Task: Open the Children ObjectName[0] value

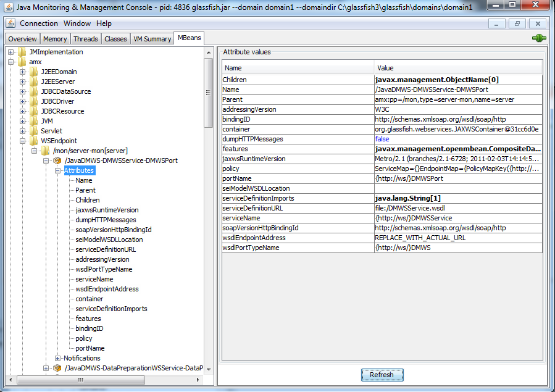Action: pos(458,80)
